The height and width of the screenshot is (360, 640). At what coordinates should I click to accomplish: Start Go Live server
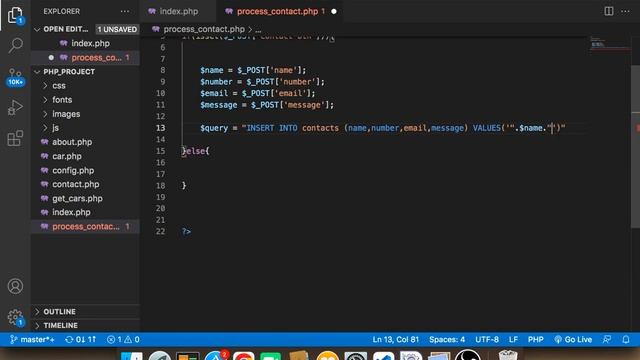[573, 340]
